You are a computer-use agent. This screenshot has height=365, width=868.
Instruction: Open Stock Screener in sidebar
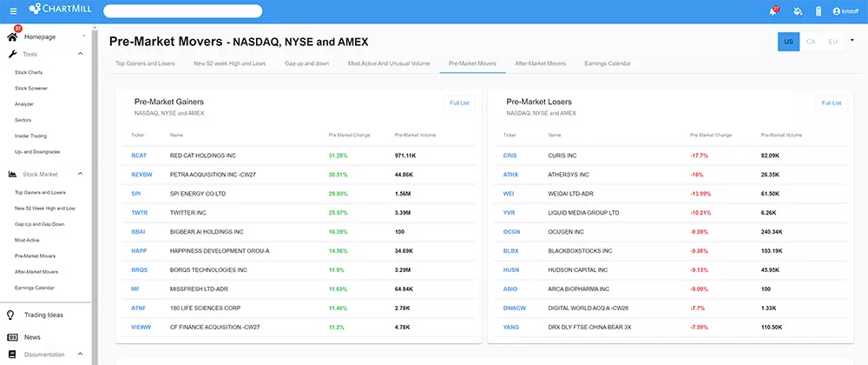32,88
